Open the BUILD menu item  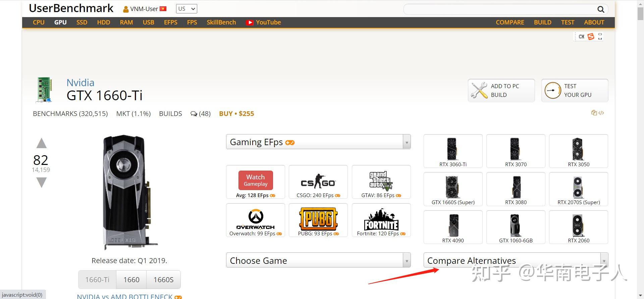point(543,22)
